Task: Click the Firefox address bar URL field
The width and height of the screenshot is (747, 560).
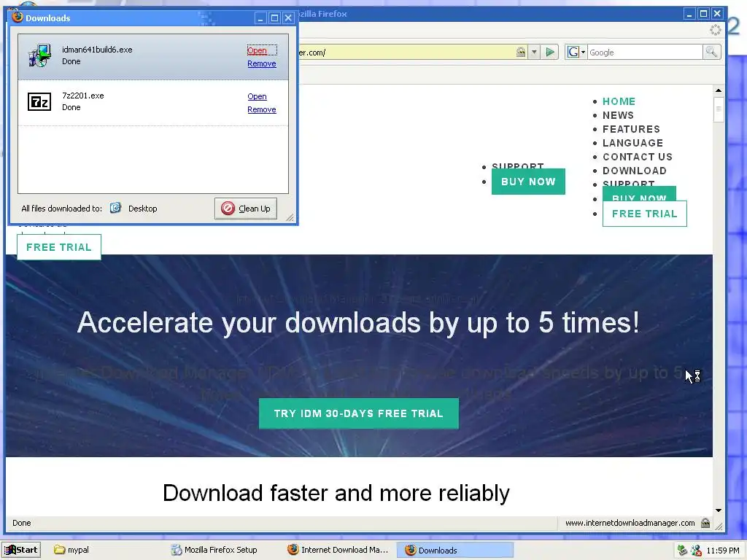Action: point(406,52)
